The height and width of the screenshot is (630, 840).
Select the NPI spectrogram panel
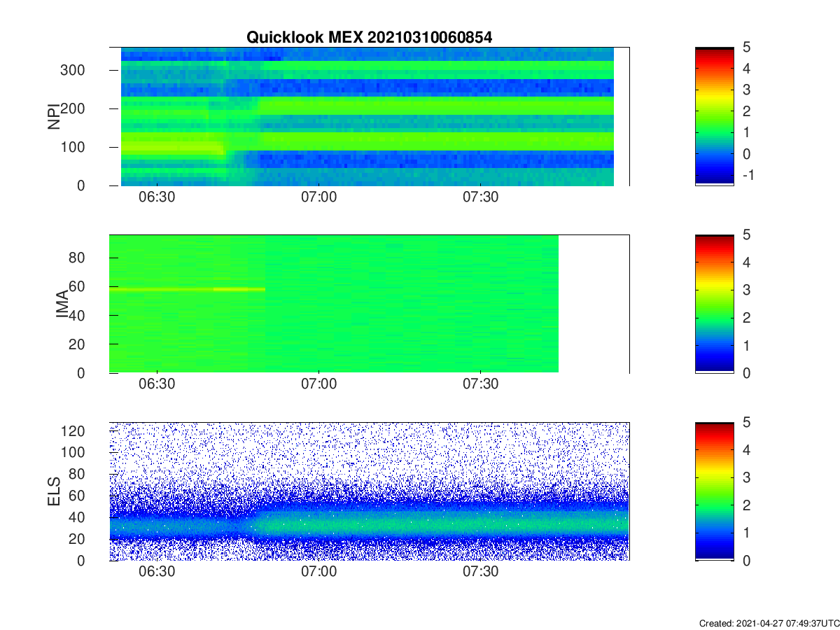369,116
